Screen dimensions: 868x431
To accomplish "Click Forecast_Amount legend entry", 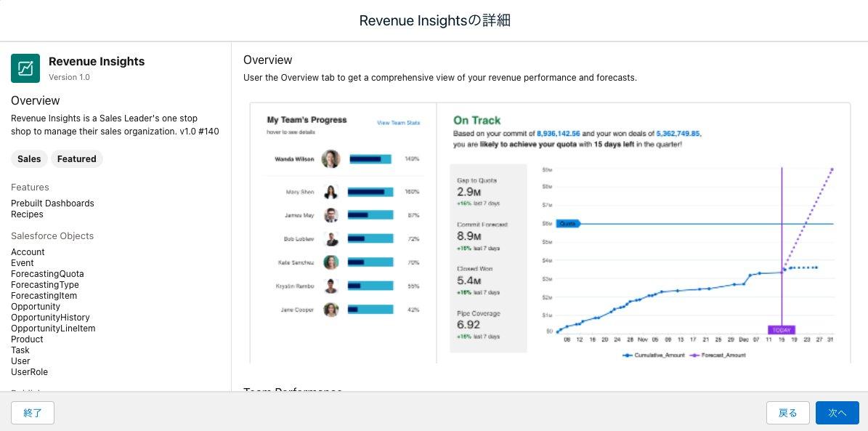I will [718, 355].
